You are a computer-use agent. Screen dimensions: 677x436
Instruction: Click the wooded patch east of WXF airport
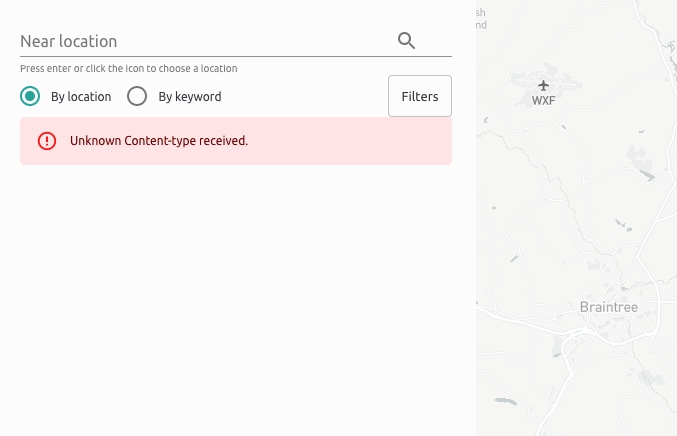pyautogui.click(x=642, y=162)
